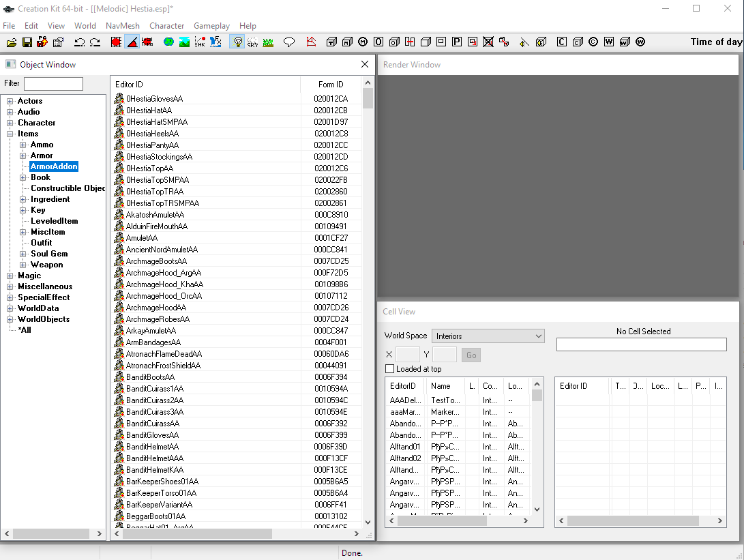Click the globe world toolbar icon
Image resolution: width=744 pixels, height=560 pixels.
coord(168,42)
